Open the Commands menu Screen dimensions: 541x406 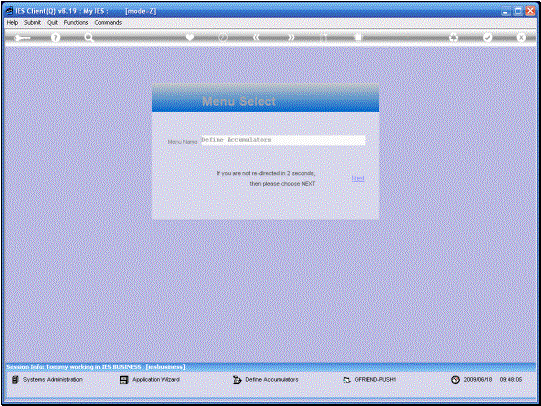coord(108,22)
